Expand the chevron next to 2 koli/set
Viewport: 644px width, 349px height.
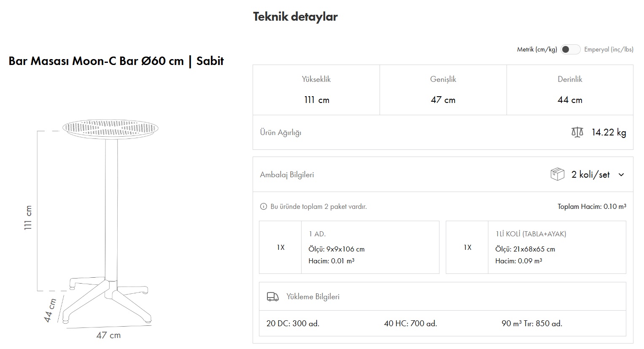point(621,175)
